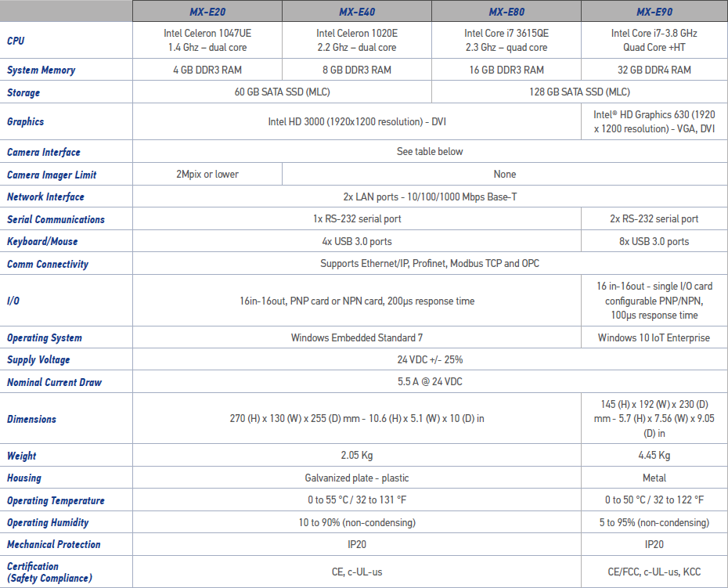Click the Metal housing cell
This screenshot has height=588, width=728.
tap(654, 478)
